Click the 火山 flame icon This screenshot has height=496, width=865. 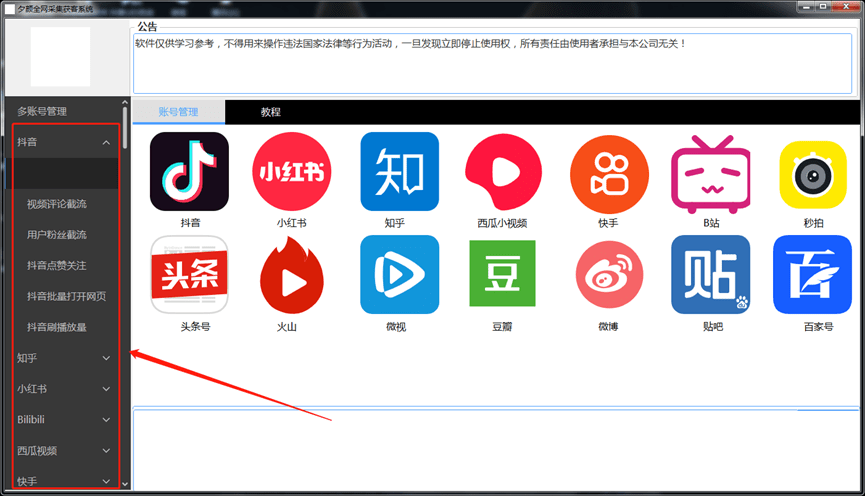(x=292, y=275)
